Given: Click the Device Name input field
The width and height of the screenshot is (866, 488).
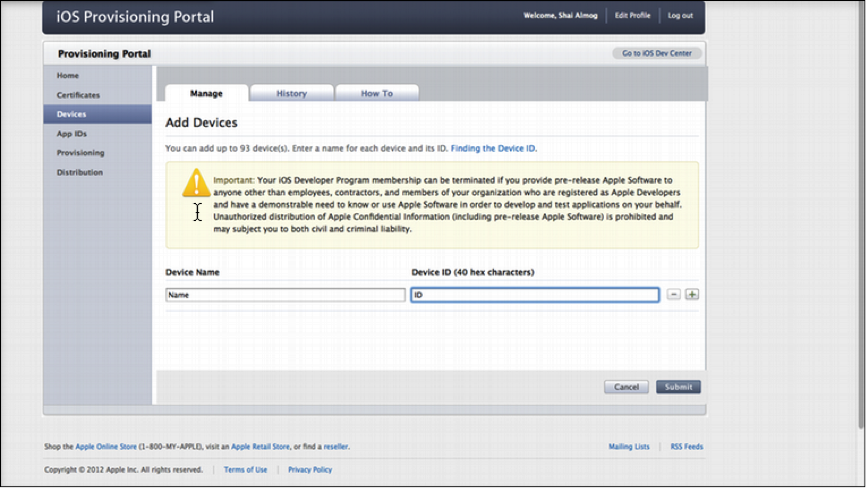Looking at the screenshot, I should (285, 295).
